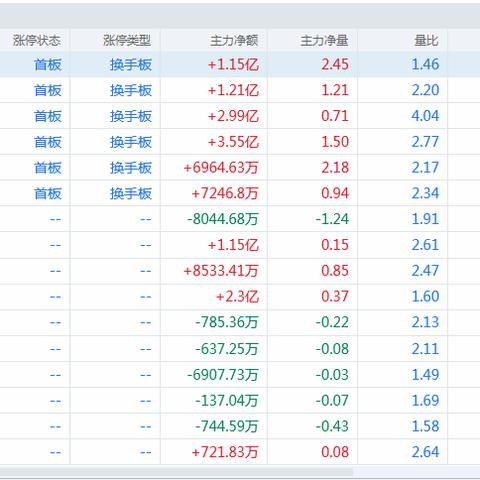Click 换手板 in the highlighted first row
Screen dimensions: 480x480
[x=131, y=65]
